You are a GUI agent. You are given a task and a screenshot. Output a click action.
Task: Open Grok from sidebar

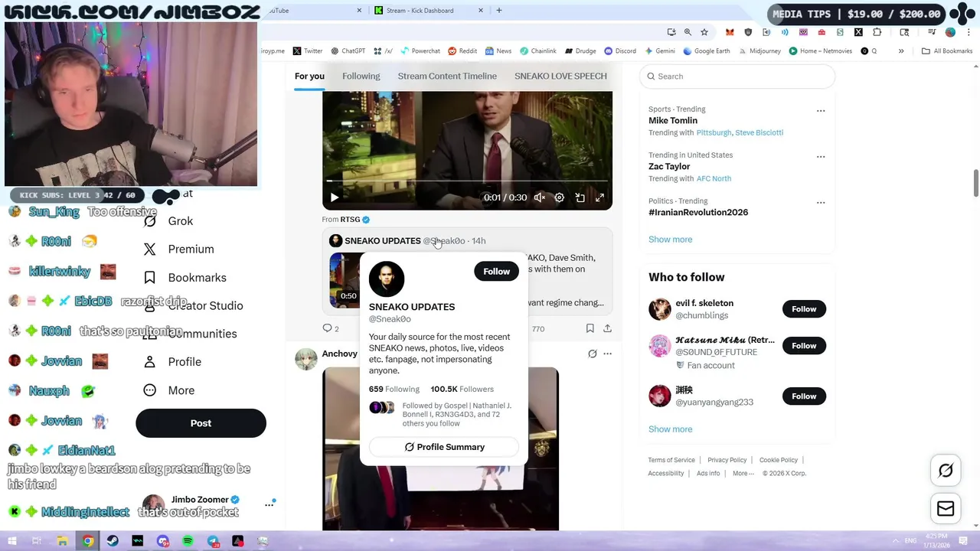[x=170, y=221]
